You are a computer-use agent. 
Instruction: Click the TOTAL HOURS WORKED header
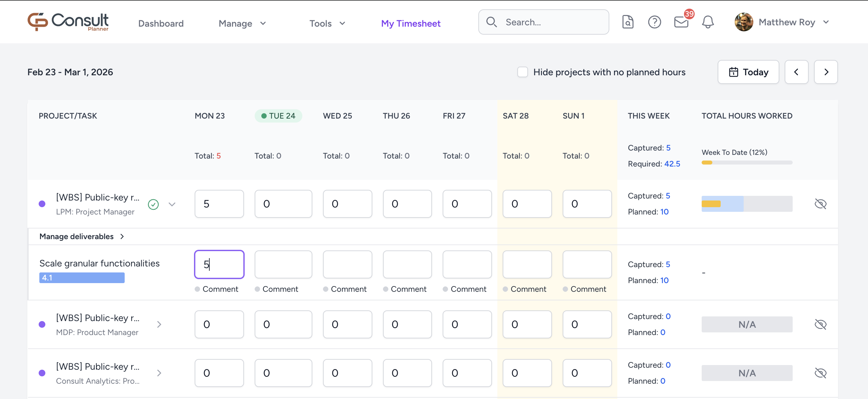[747, 116]
